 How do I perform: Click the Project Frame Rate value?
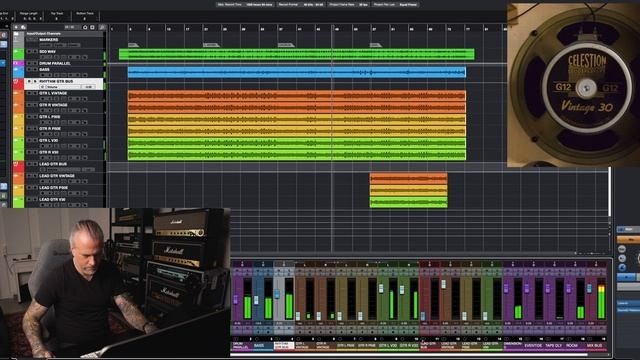[363, 4]
